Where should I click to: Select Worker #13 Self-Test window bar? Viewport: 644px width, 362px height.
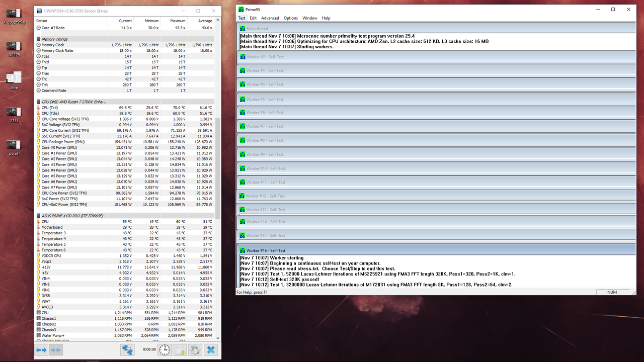pyautogui.click(x=436, y=210)
